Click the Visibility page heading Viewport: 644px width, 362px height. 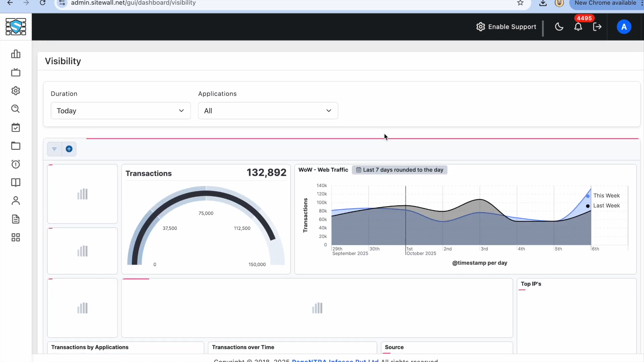click(x=63, y=61)
